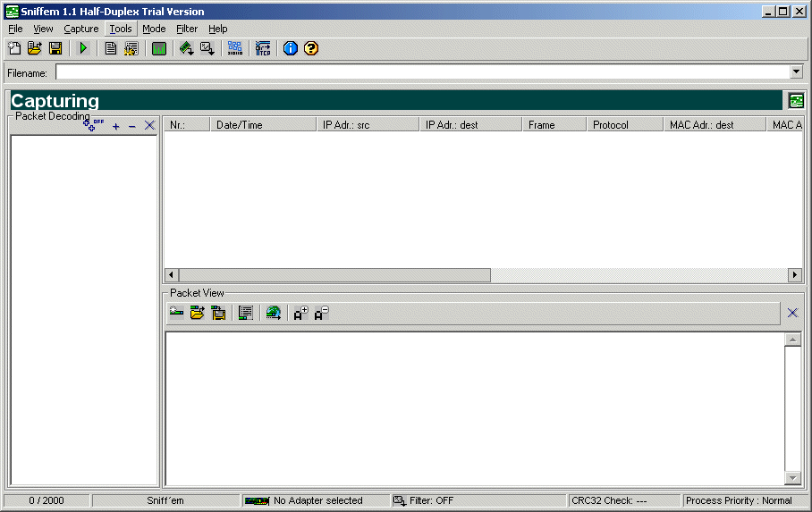This screenshot has width=812, height=512.
Task: Open the green bar-graph statistics monitor icon
Action: click(159, 48)
